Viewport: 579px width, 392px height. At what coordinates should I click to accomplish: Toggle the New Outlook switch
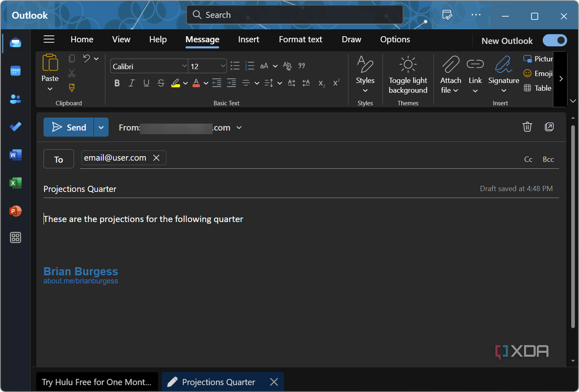[555, 40]
